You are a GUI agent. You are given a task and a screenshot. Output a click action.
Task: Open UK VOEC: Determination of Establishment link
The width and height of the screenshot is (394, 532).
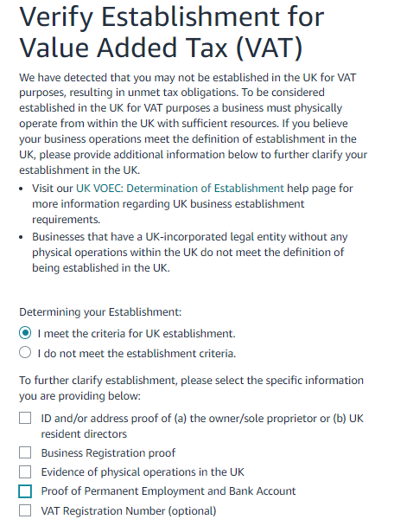(180, 189)
